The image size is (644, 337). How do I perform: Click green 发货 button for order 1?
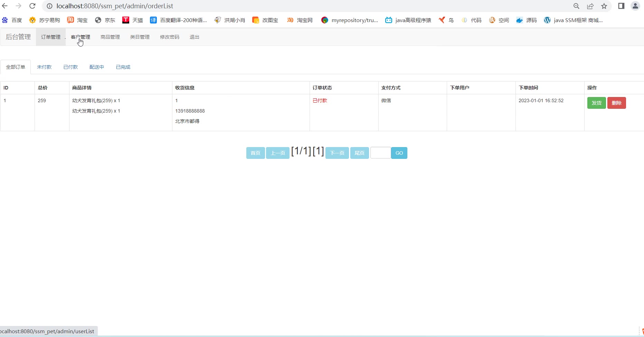pyautogui.click(x=597, y=103)
